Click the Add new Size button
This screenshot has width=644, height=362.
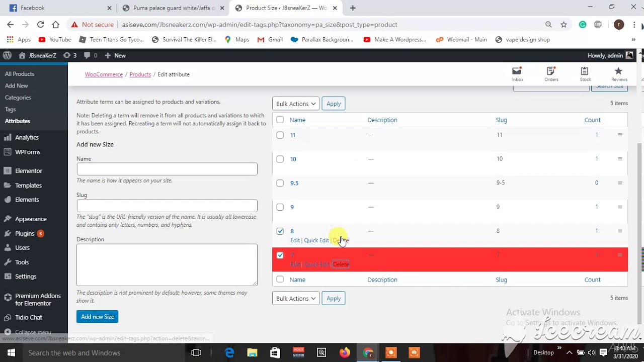click(x=98, y=317)
